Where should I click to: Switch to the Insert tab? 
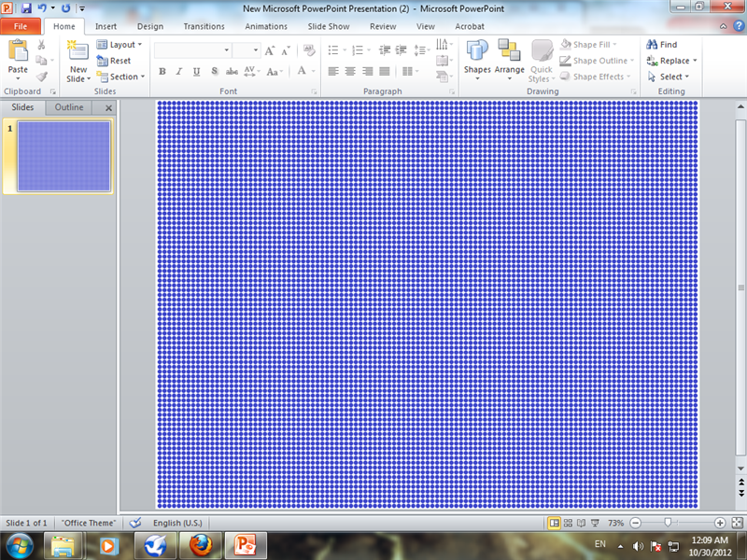point(106,26)
